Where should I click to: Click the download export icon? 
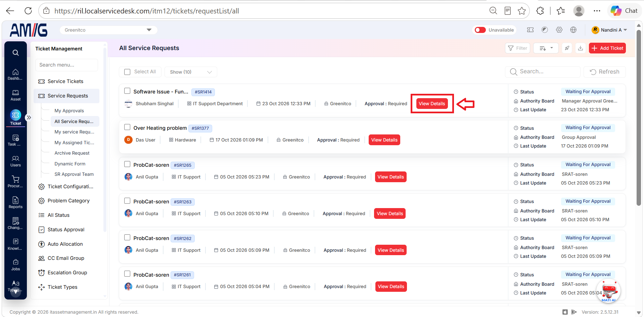pos(581,48)
